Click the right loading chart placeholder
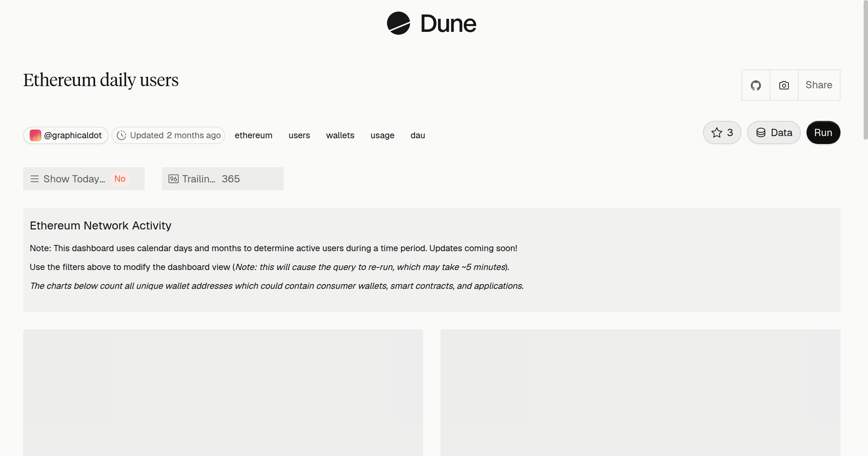Image resolution: width=868 pixels, height=456 pixels. click(x=640, y=393)
